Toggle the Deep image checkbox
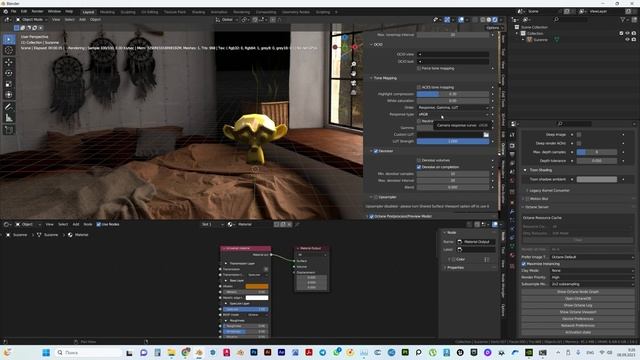 [x=579, y=135]
